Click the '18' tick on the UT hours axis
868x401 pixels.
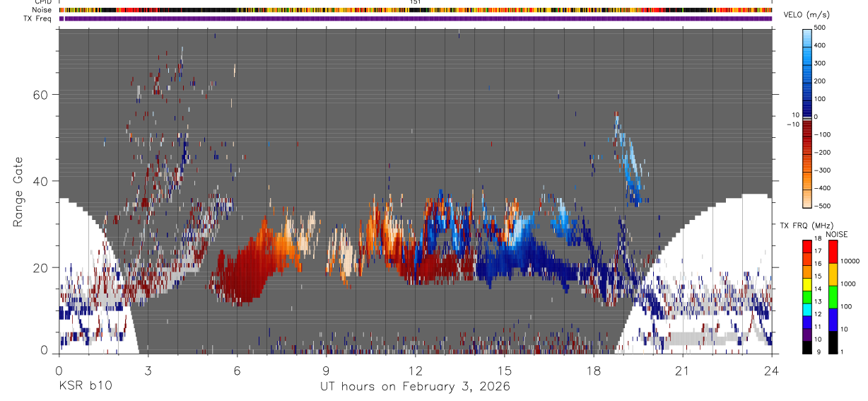coord(594,370)
